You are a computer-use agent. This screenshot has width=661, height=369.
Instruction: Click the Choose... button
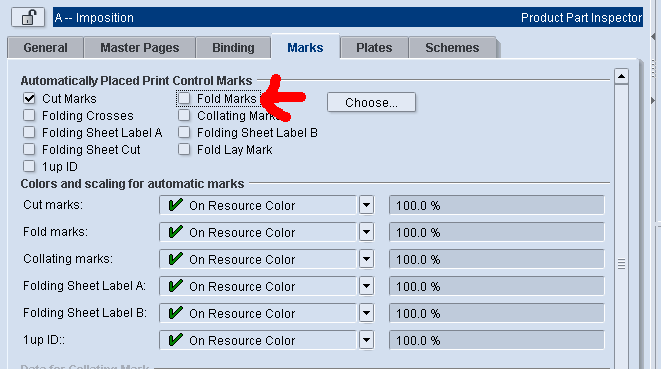[x=371, y=102]
